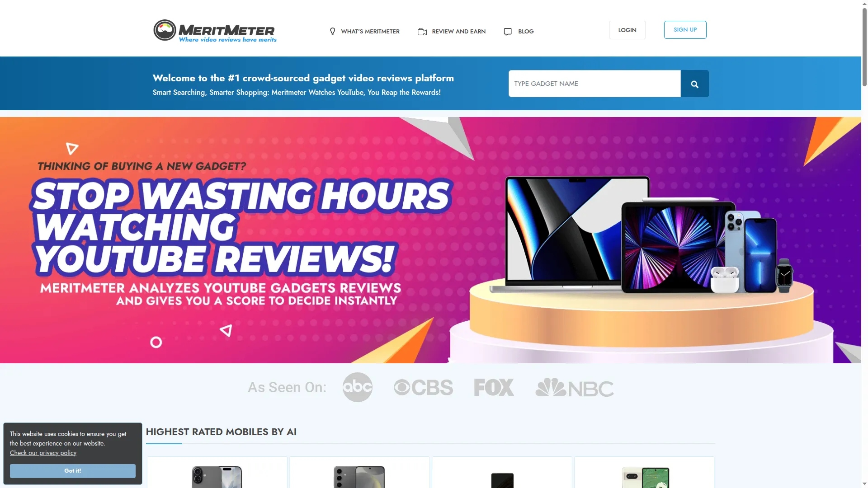Viewport: 868px width, 488px height.
Task: Open the third mobile product card
Action: point(502,473)
